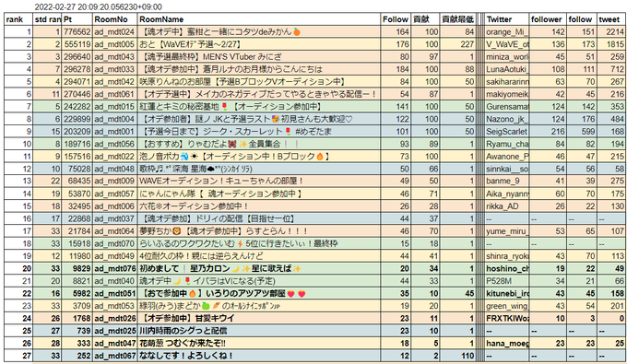Select room number ad_mdt015
627x364 pixels.
114,107
